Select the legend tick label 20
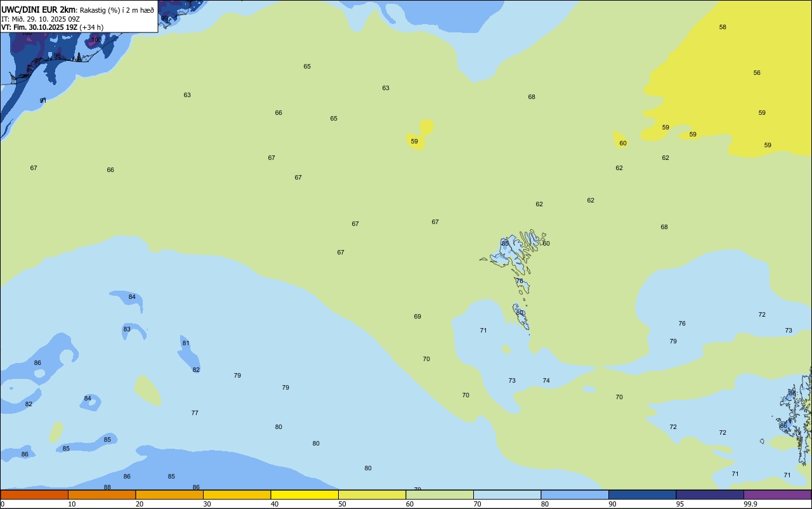The width and height of the screenshot is (812, 509). [x=140, y=504]
